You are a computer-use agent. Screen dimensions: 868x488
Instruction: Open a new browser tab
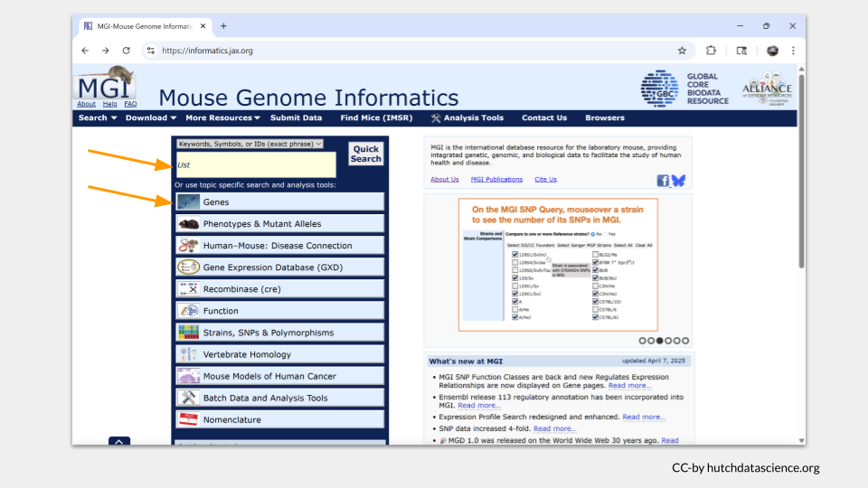(223, 26)
